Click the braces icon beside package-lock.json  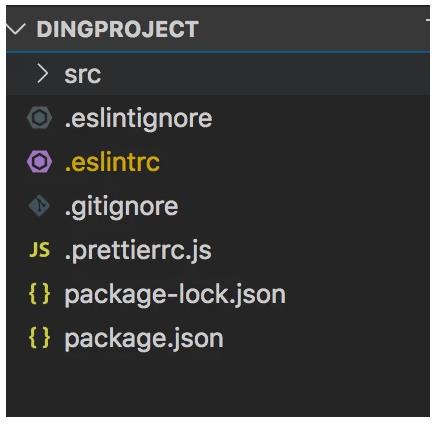pos(40,294)
